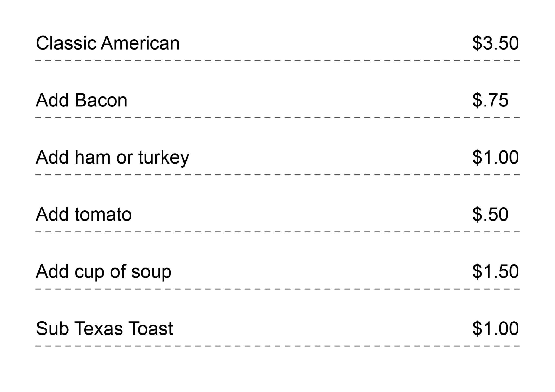555x392 pixels.
Task: Click the dashed separator beneath Add tomato
Action: tap(277, 232)
